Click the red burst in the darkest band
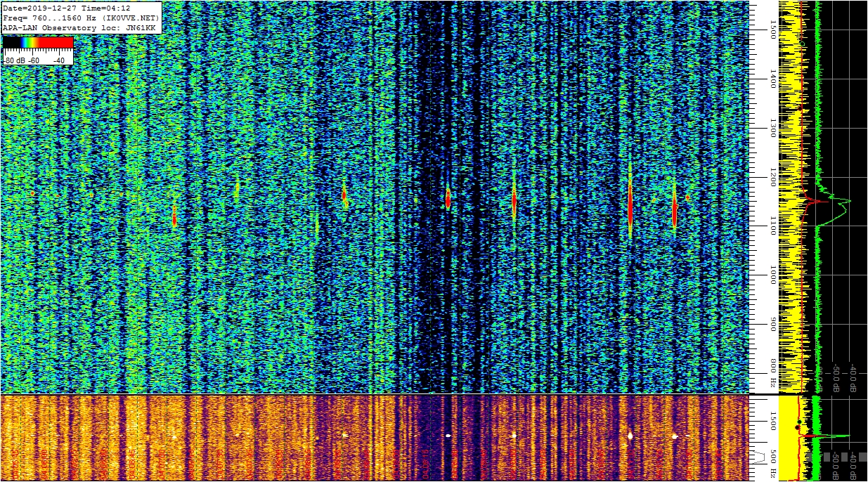The image size is (868, 482). [448, 199]
